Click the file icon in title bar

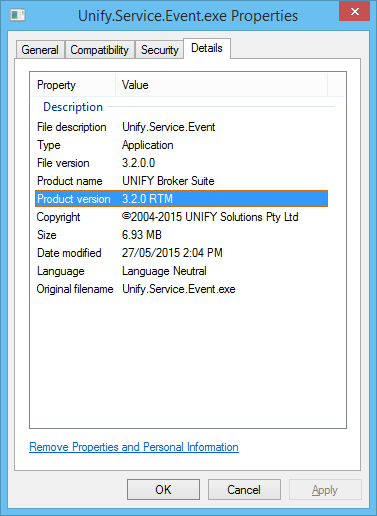coord(18,15)
